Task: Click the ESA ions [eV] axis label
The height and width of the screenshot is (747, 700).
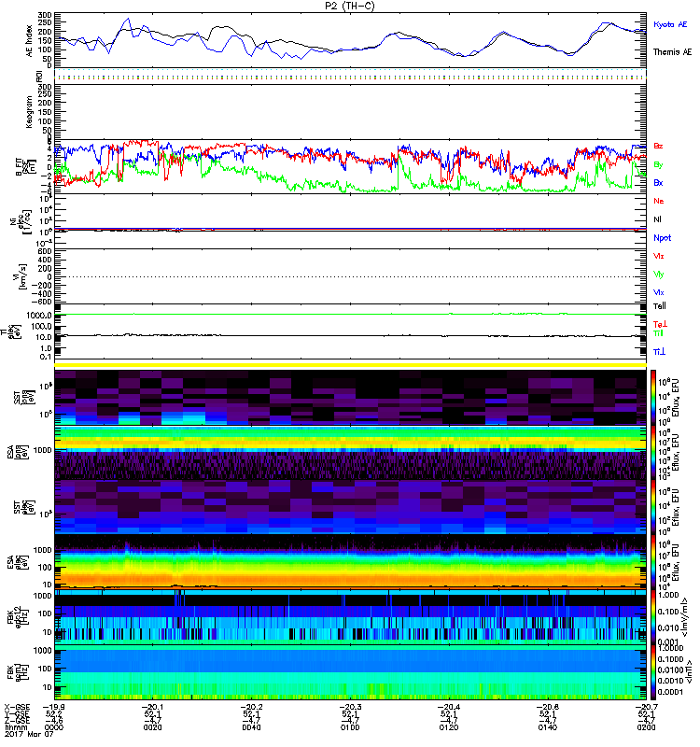Action: click(17, 452)
